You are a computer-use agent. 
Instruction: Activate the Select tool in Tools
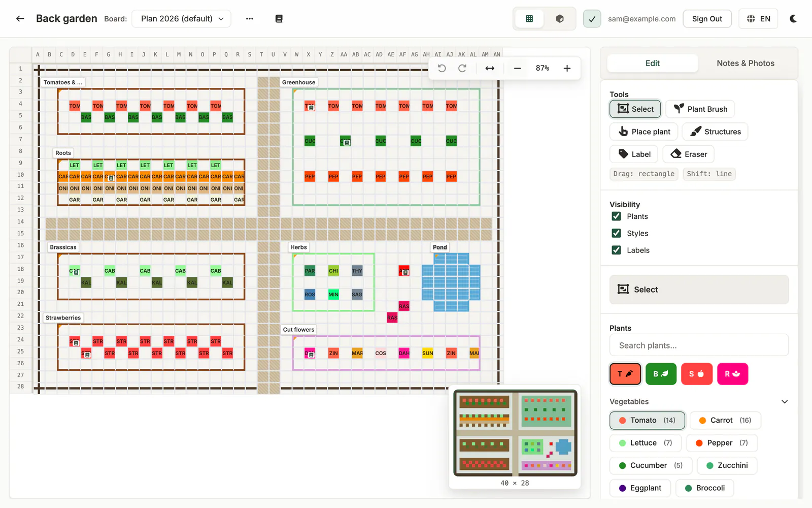click(x=635, y=109)
